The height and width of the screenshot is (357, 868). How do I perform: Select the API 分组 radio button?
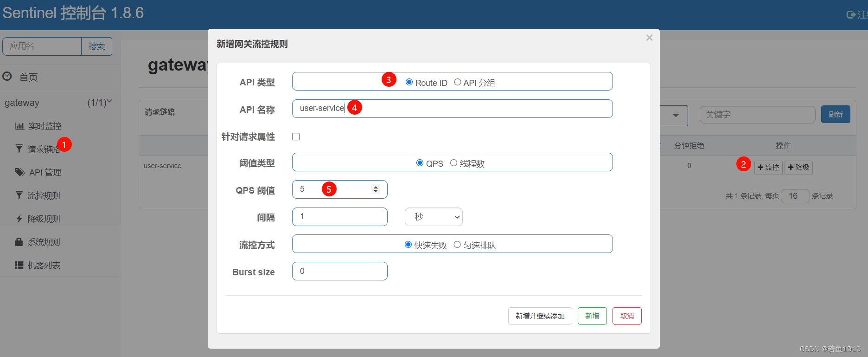tap(458, 82)
